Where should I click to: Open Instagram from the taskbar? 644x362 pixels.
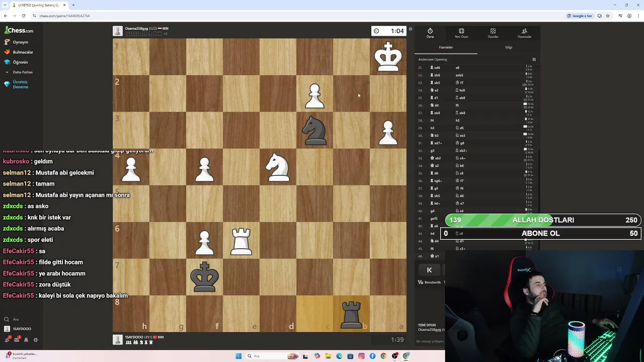[361, 356]
